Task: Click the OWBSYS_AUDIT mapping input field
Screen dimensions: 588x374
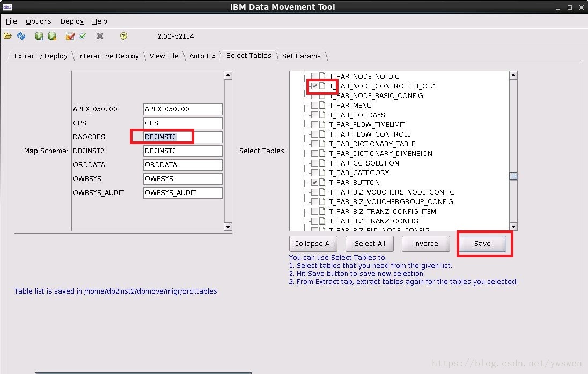Action: [182, 193]
